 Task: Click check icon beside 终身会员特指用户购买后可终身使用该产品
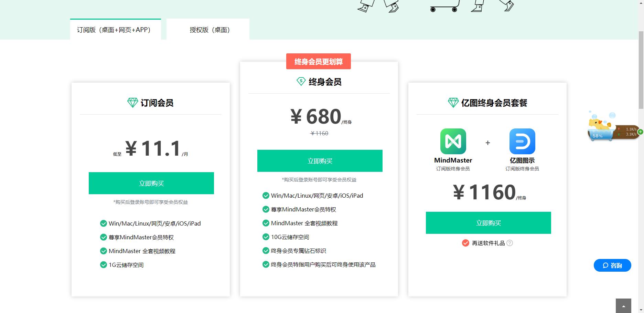266,264
